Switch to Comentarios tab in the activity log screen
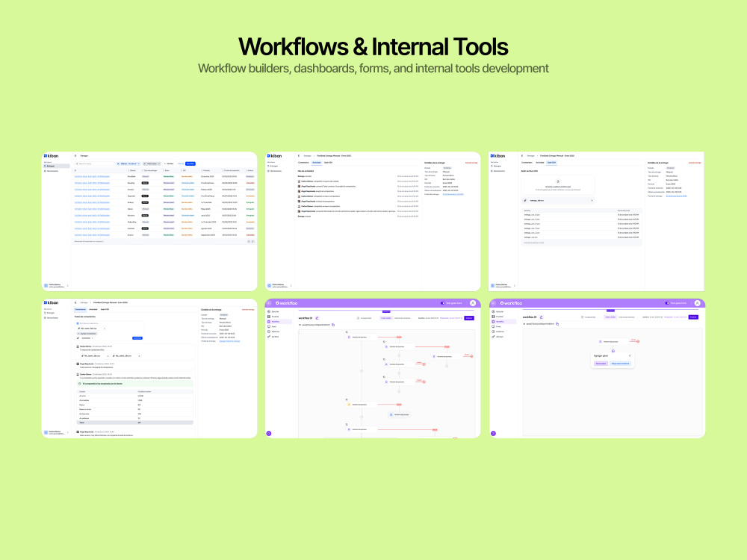 (x=303, y=163)
